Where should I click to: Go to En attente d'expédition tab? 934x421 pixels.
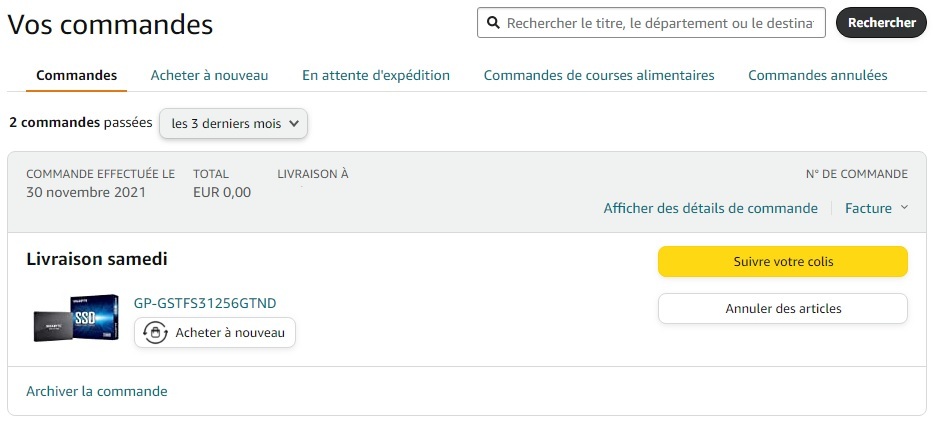click(376, 75)
